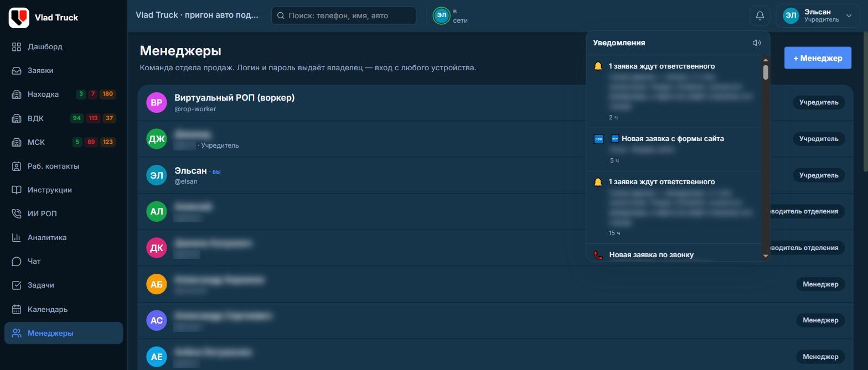Screen dimensions: 868x370
Task: Click the notifications scrollbar thumb
Action: pos(766,72)
